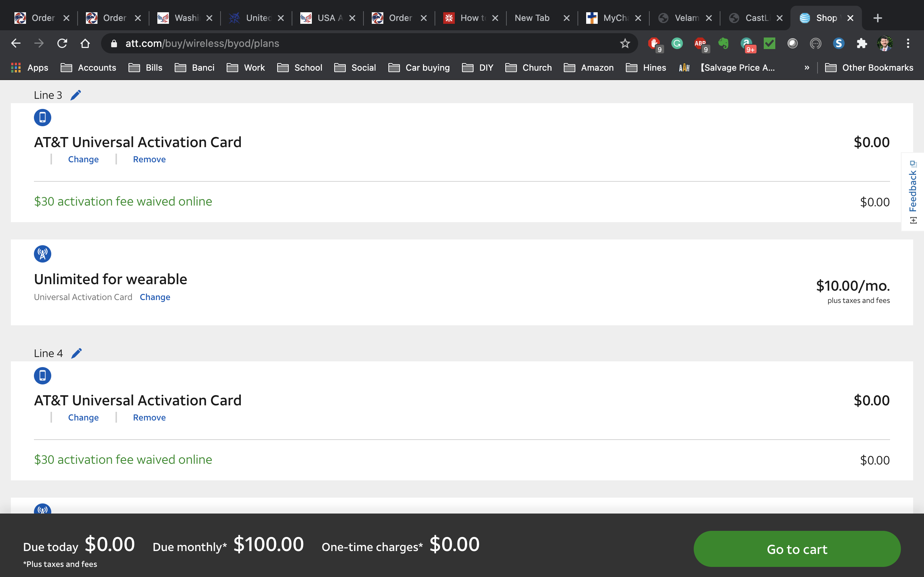Bookmark this page with the star icon
Viewport: 924px width, 577px height.
[625, 44]
